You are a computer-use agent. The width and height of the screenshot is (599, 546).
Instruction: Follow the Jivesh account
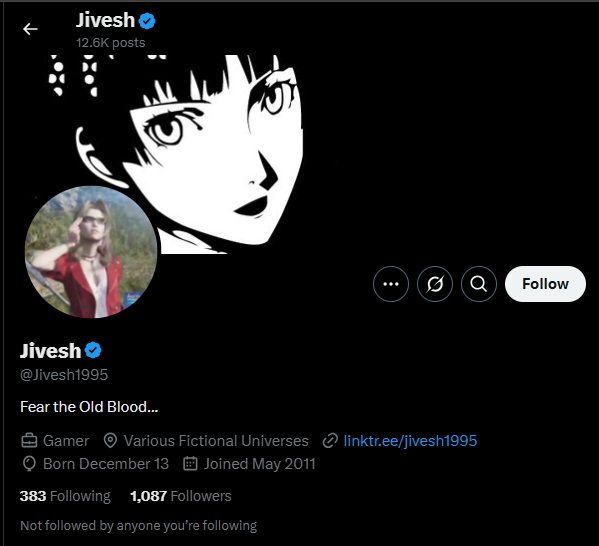[x=545, y=284]
